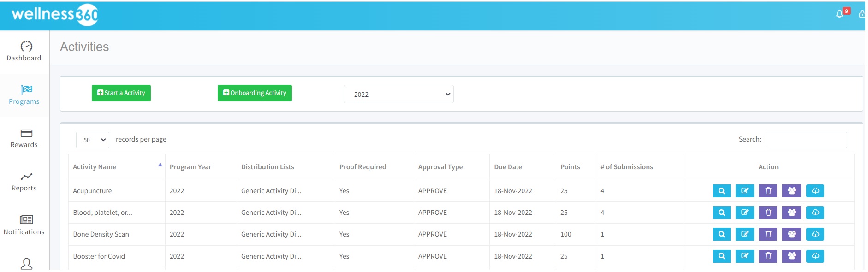Viewport: 868px width, 272px height.
Task: Sort by Distribution Lists column header
Action: click(x=286, y=167)
